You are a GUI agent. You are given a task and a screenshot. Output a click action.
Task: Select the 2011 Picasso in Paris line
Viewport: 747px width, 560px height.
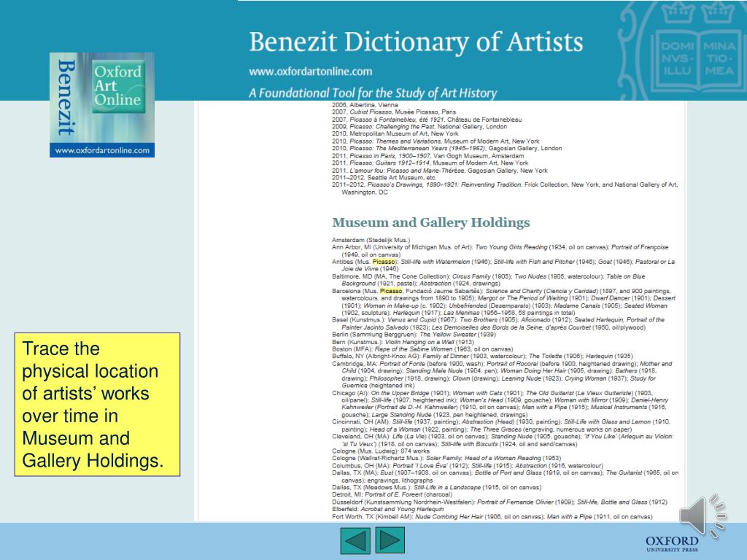427,156
